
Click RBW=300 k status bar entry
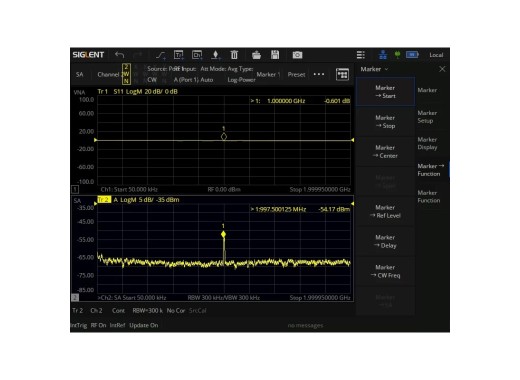(x=147, y=311)
